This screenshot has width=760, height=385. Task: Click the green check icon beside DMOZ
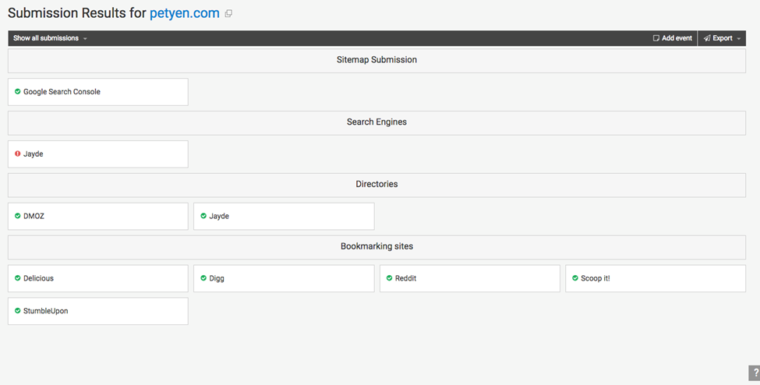17,216
